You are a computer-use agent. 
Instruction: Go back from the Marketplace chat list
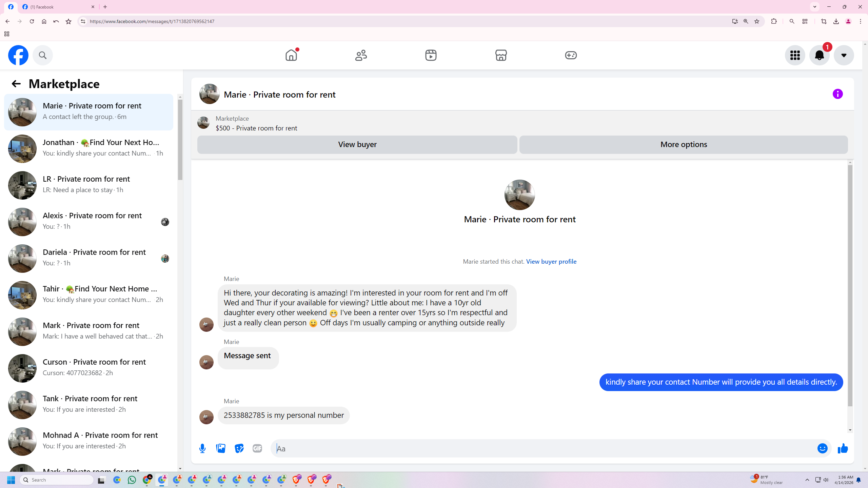coord(16,84)
